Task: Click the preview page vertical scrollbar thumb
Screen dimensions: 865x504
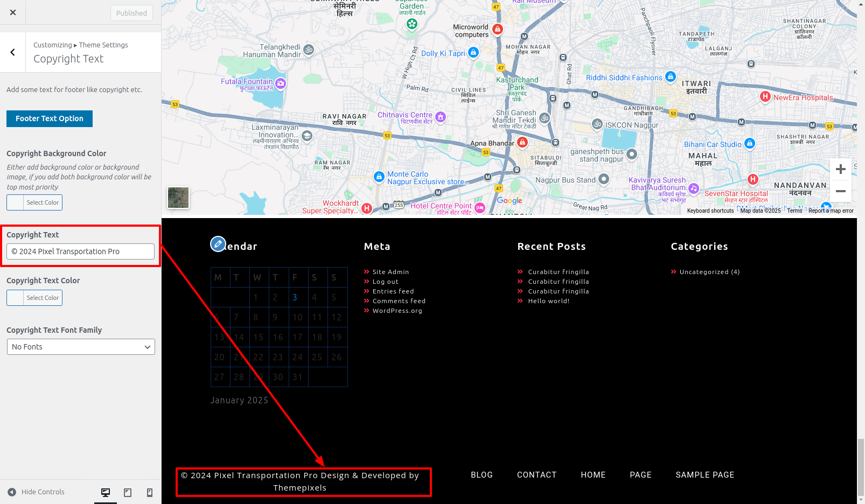Action: (861, 467)
